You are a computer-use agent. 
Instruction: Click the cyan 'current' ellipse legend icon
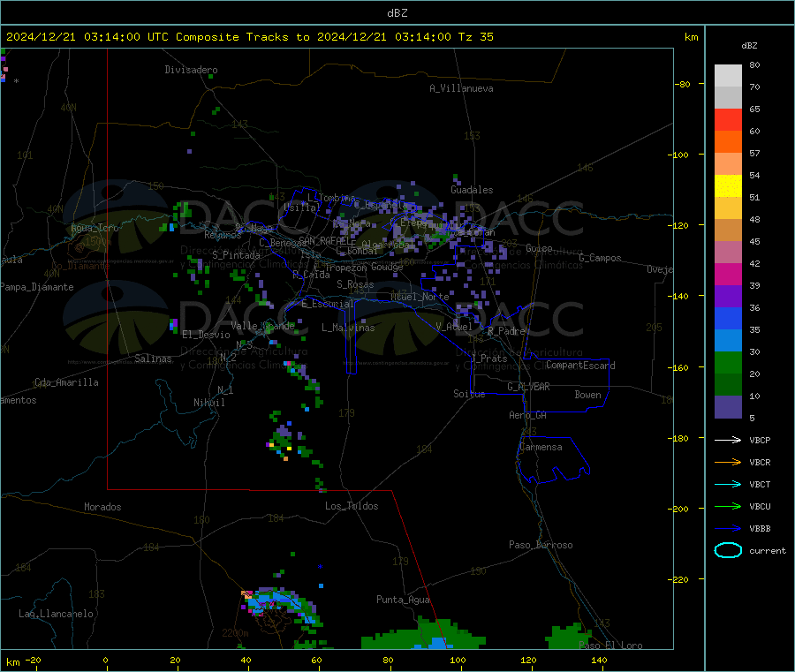click(728, 550)
